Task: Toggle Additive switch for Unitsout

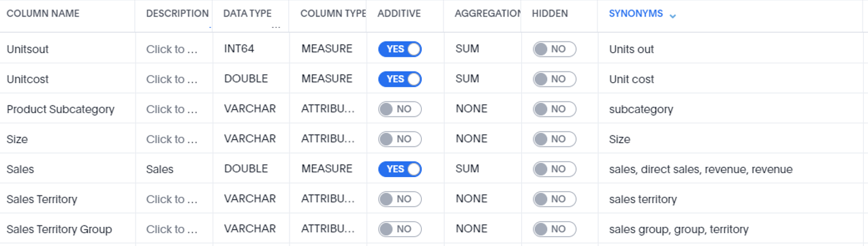Action: [x=400, y=49]
